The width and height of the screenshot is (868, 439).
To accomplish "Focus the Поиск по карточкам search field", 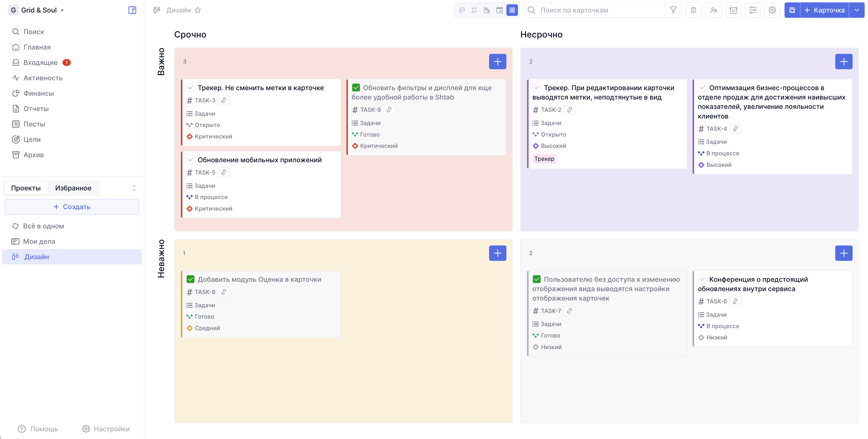I will (x=594, y=10).
